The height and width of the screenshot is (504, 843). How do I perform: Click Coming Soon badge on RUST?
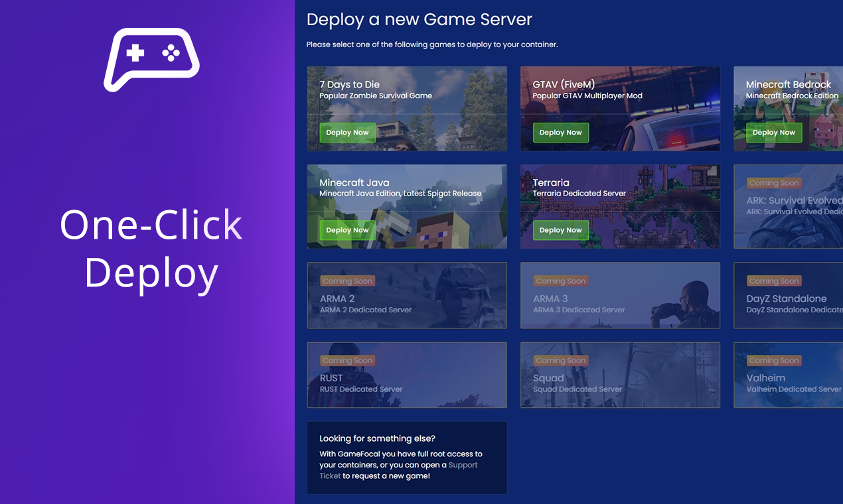coord(347,361)
